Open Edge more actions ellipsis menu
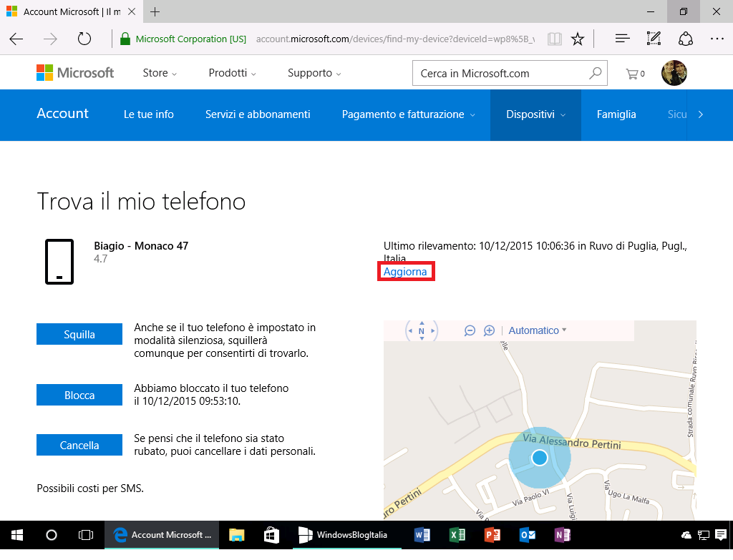The image size is (733, 560). [717, 39]
